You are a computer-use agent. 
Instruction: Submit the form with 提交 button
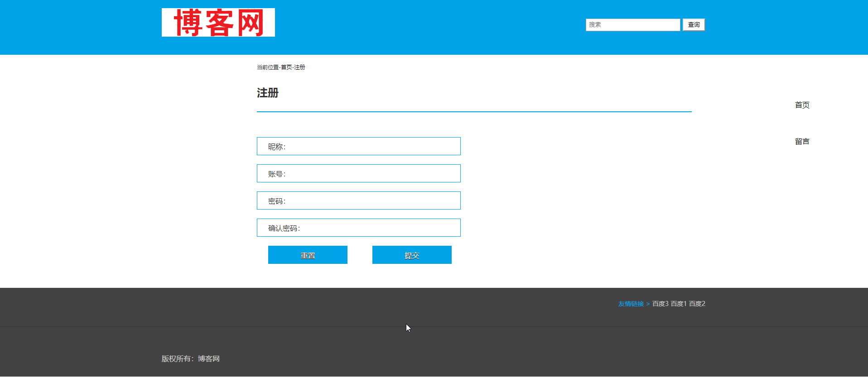[411, 255]
